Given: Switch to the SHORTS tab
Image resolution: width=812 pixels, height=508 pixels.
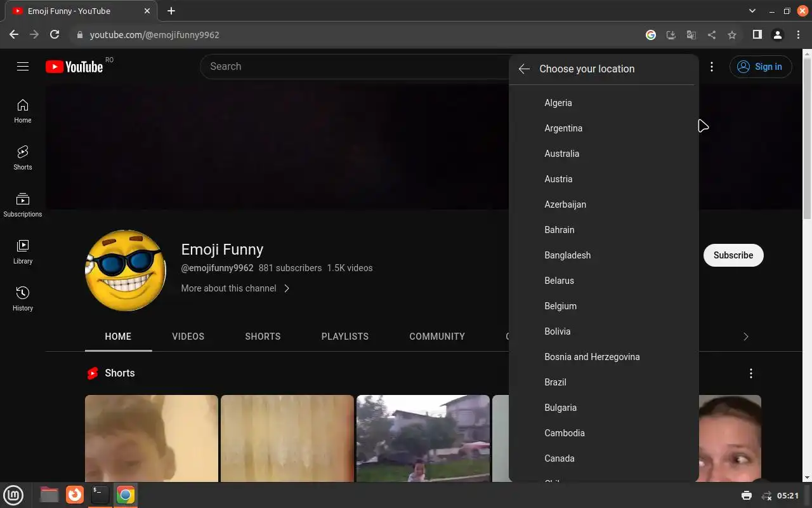Looking at the screenshot, I should pyautogui.click(x=263, y=337).
